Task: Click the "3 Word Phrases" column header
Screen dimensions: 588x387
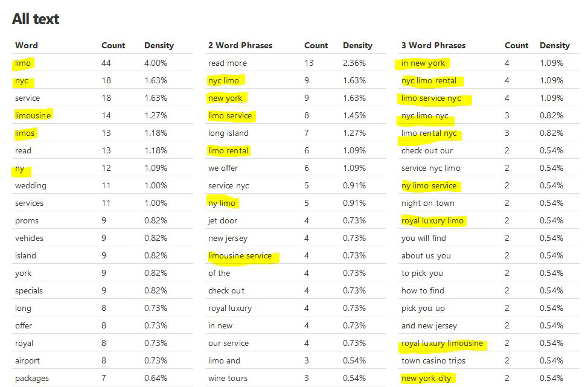Action: pos(433,45)
